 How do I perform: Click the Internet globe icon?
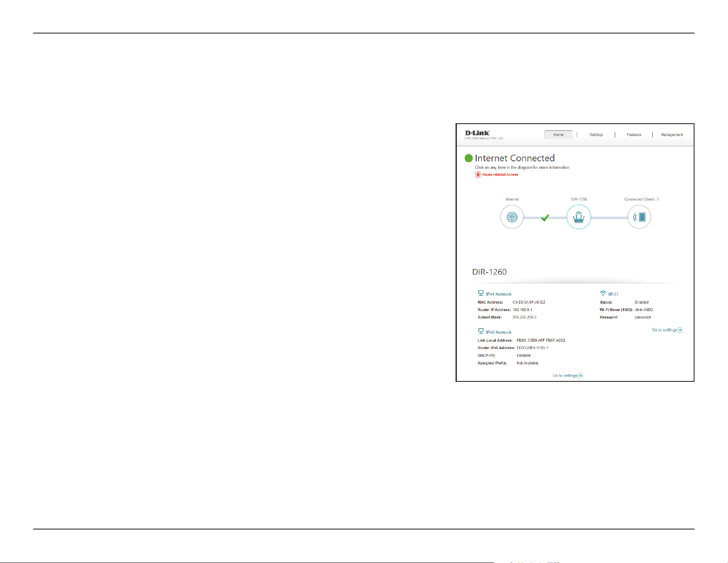point(512,217)
